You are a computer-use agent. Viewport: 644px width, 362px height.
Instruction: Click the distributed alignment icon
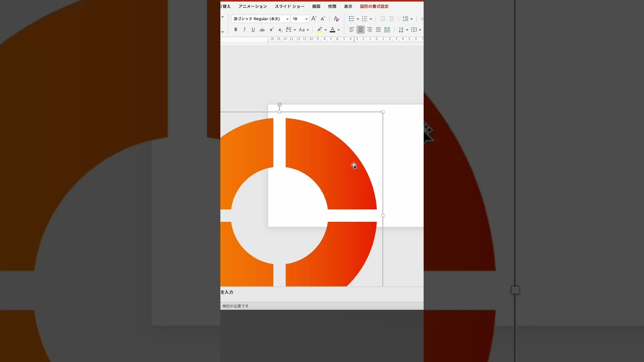point(387,30)
